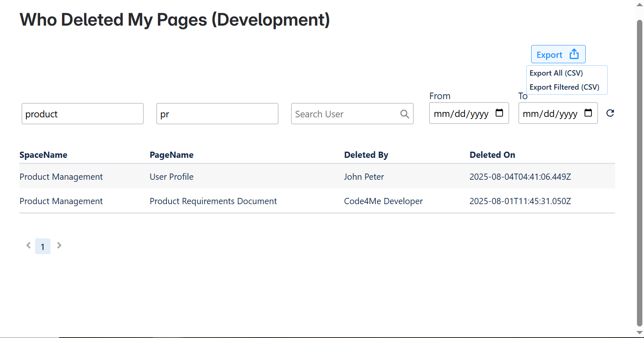The image size is (644, 338).
Task: Sort by Deleted On column header
Action: coord(492,155)
